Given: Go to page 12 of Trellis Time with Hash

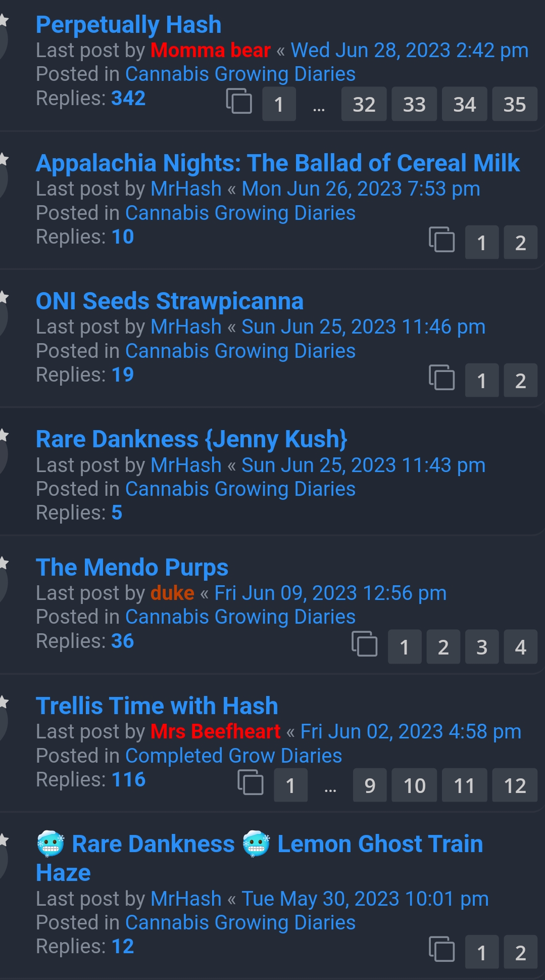Looking at the screenshot, I should tap(514, 785).
